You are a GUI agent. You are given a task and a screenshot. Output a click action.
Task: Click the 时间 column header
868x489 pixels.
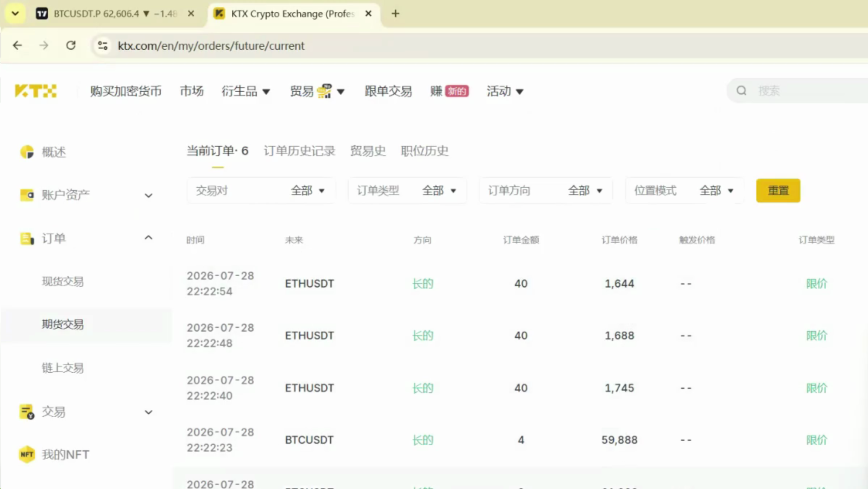[x=195, y=240]
